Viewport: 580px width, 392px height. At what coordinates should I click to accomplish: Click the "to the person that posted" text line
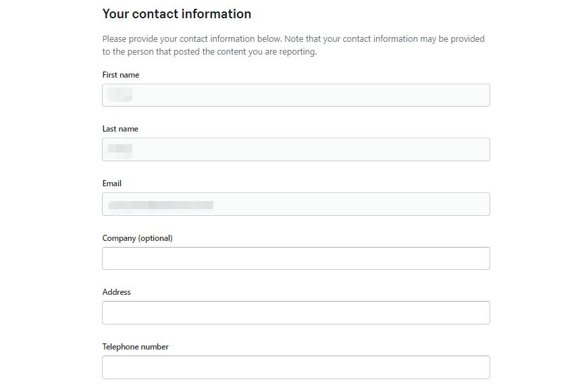tap(209, 52)
